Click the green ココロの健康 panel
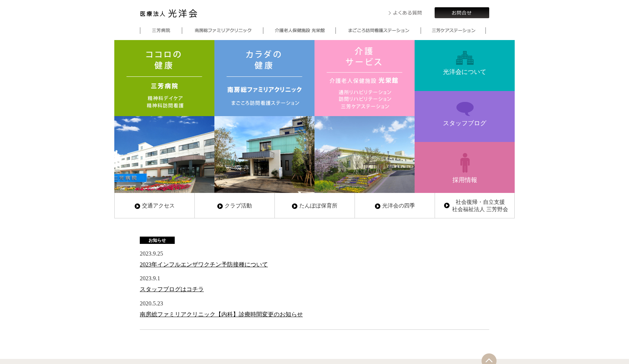The width and height of the screenshot is (629, 364). (x=164, y=78)
